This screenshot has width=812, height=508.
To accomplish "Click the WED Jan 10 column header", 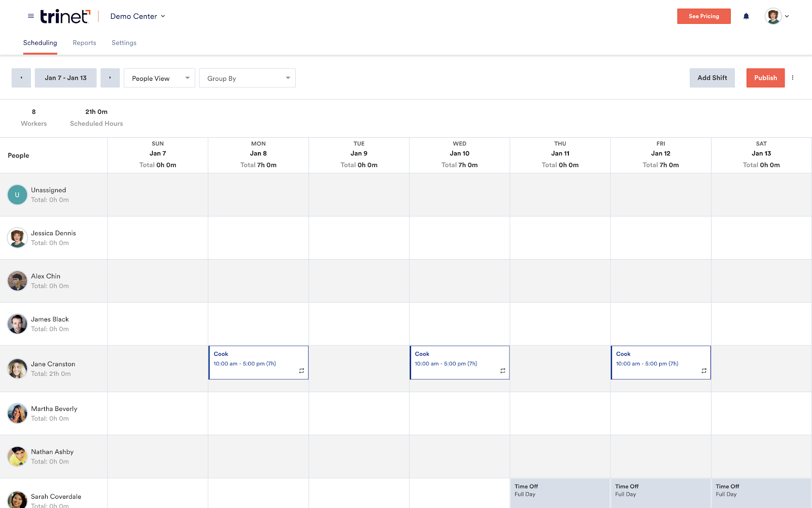I will pos(460,155).
